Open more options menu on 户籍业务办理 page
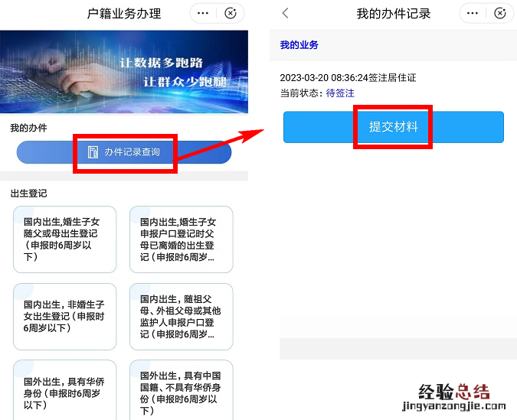 (x=202, y=13)
